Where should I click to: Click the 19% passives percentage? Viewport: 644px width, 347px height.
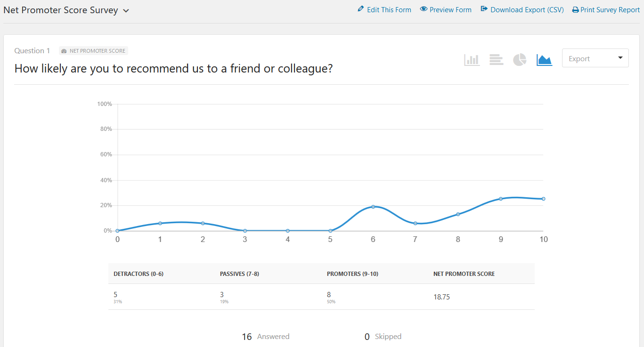coord(224,302)
